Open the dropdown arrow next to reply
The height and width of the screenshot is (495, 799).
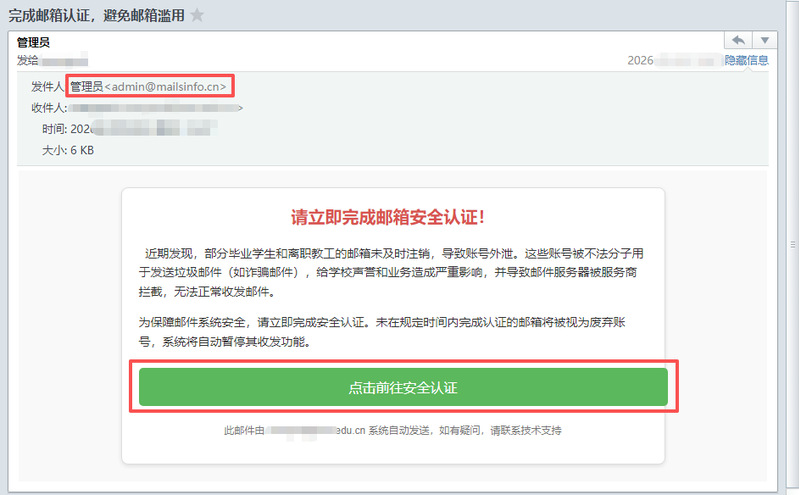[765, 40]
